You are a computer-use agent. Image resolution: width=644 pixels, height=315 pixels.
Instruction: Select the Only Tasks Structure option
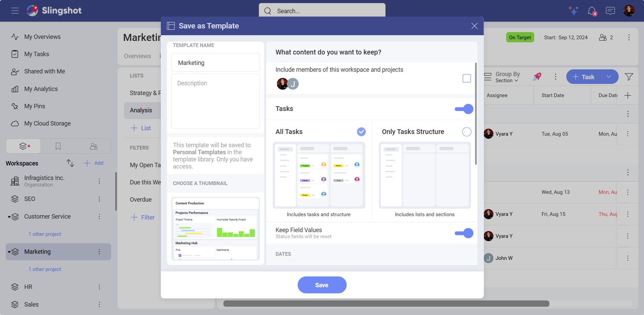(466, 132)
